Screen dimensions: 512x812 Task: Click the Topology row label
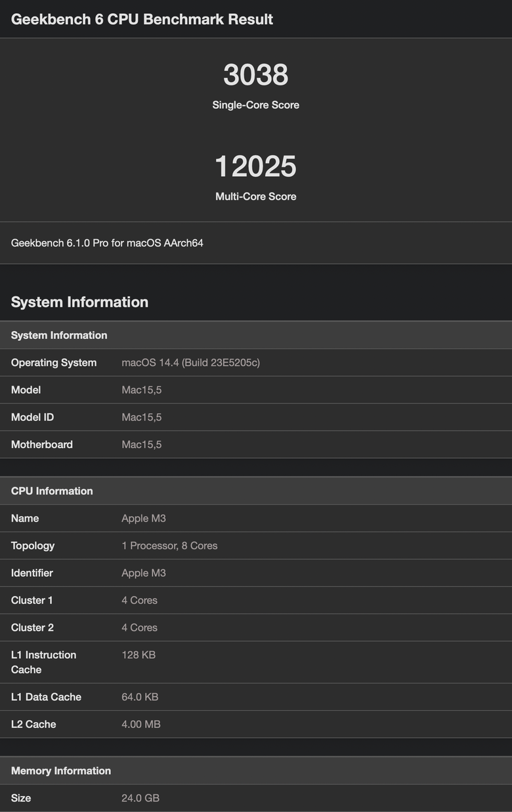[33, 546]
